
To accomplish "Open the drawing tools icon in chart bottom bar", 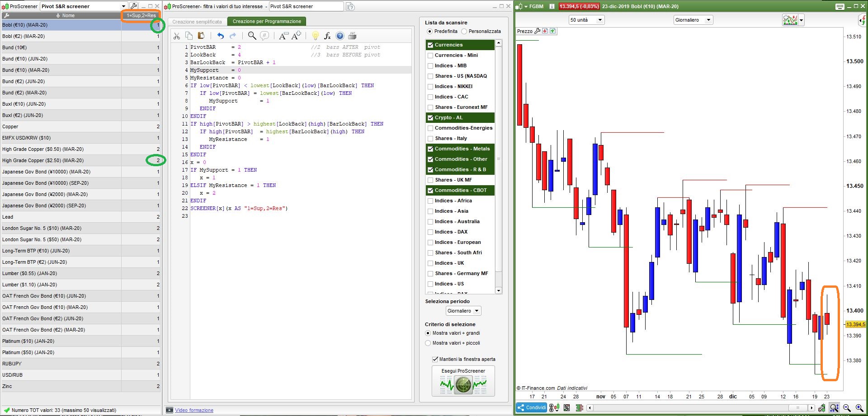I will click(821, 408).
